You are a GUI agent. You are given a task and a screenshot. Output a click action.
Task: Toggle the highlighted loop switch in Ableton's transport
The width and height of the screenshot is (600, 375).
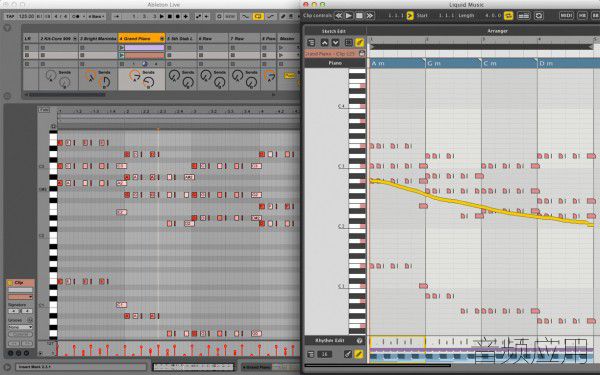click(258, 16)
